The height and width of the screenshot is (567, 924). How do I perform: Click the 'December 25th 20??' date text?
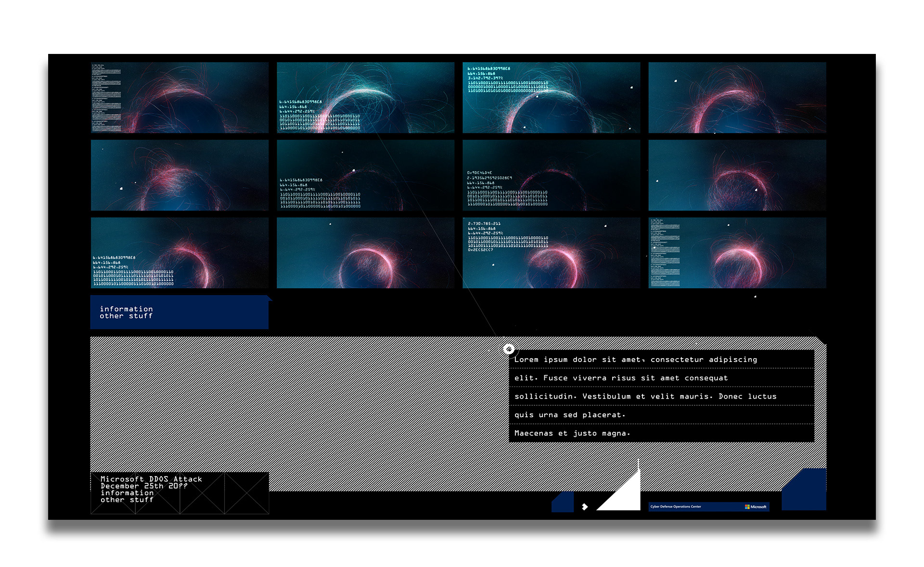144,486
